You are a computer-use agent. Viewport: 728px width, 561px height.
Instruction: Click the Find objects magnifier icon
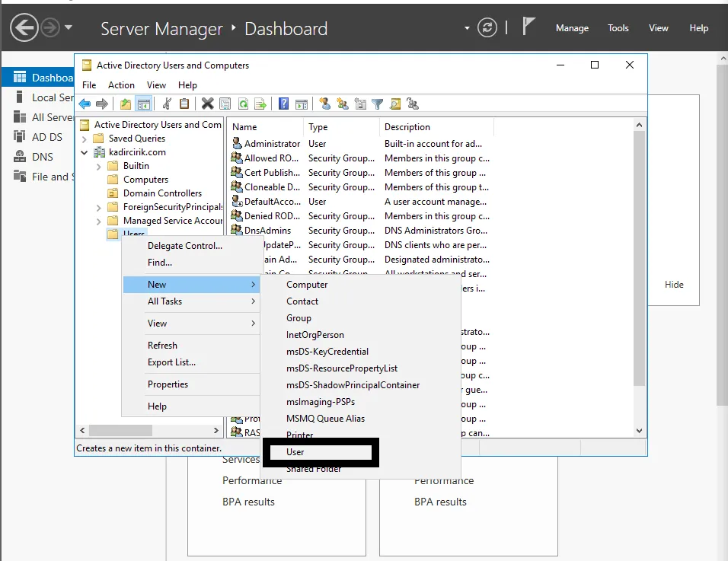(395, 104)
